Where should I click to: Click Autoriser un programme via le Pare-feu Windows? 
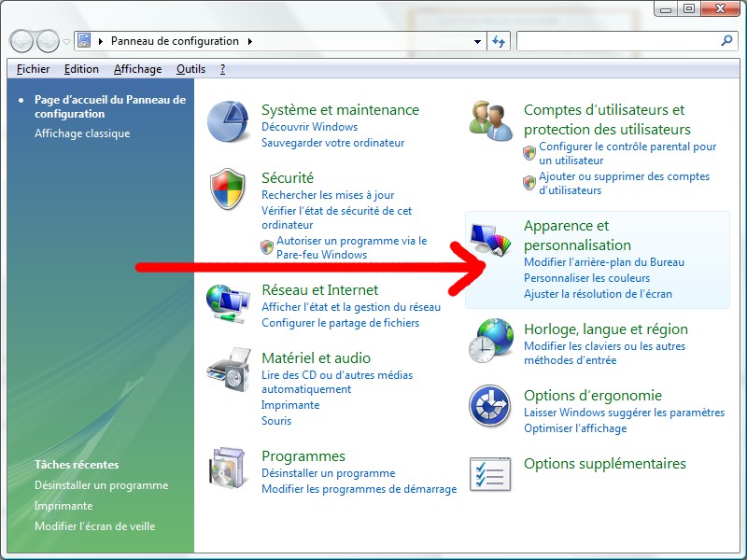point(352,247)
